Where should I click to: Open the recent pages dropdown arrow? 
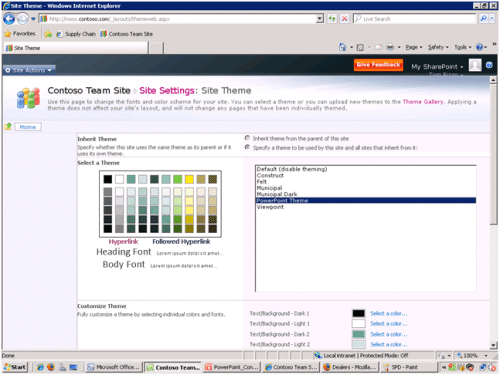33,19
